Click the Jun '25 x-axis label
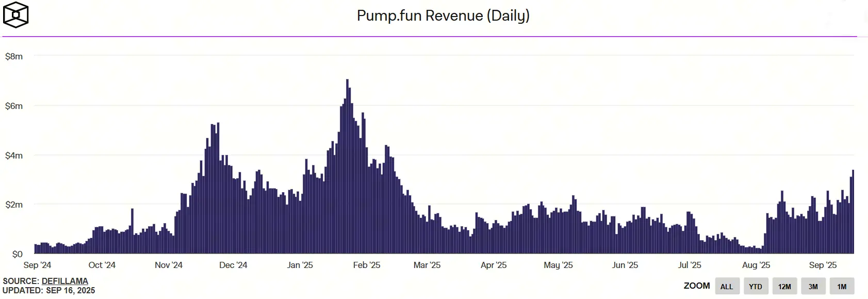The width and height of the screenshot is (868, 299). (x=625, y=265)
